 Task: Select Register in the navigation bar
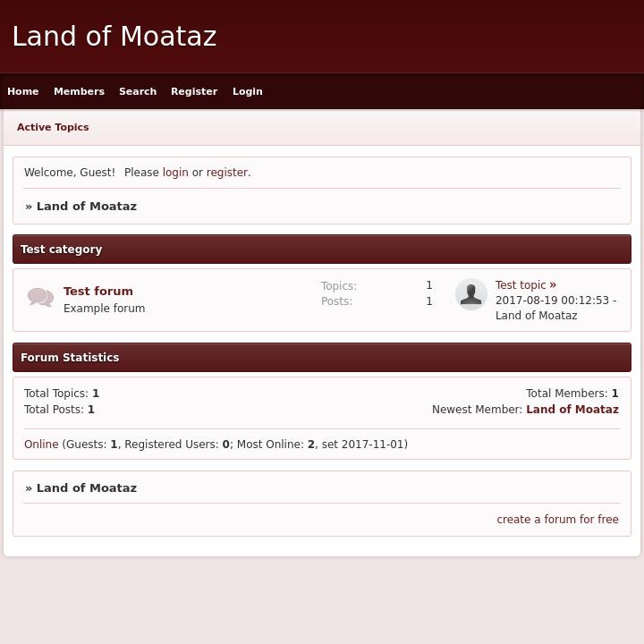click(194, 91)
